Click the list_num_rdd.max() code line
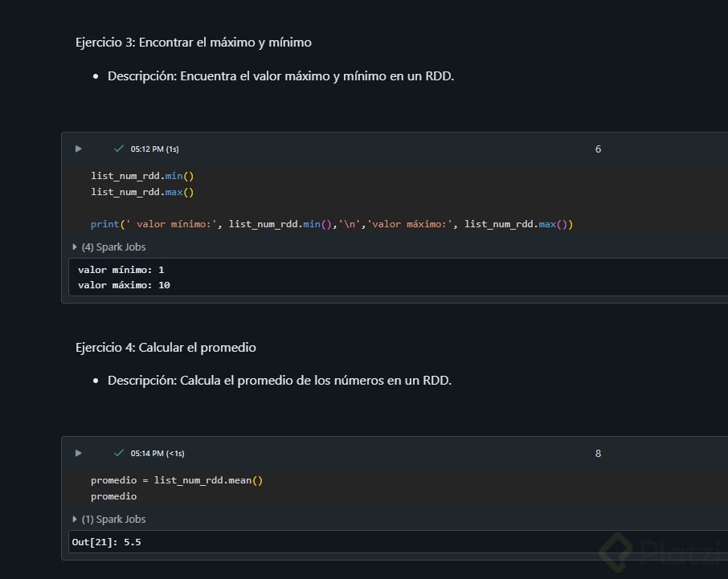This screenshot has height=579, width=728. [143, 192]
